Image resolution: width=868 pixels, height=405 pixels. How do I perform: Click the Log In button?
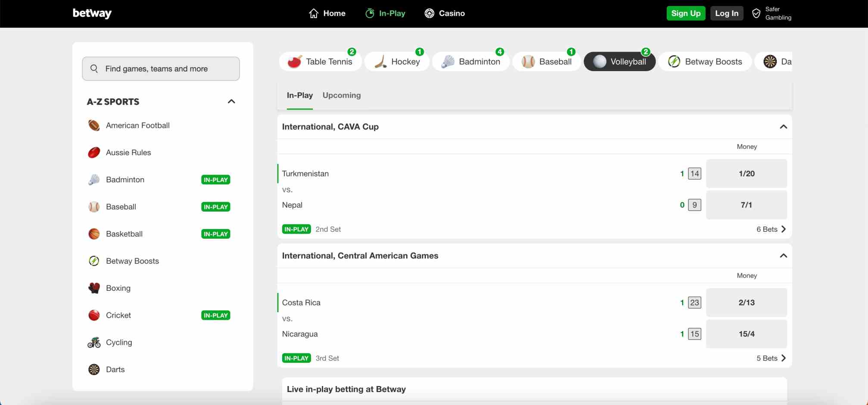727,13
